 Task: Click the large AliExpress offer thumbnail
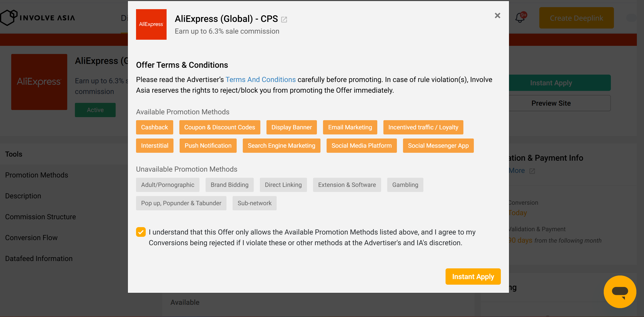39,82
